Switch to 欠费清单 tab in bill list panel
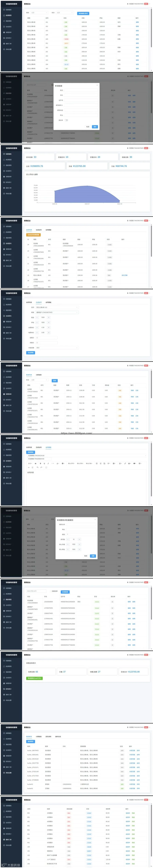This screenshot has height=868, width=153. [x=39, y=375]
